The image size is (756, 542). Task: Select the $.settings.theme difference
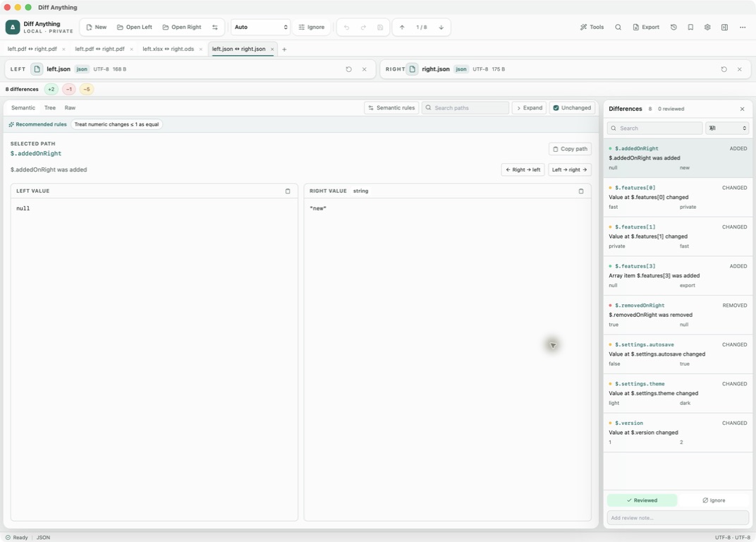(x=678, y=393)
